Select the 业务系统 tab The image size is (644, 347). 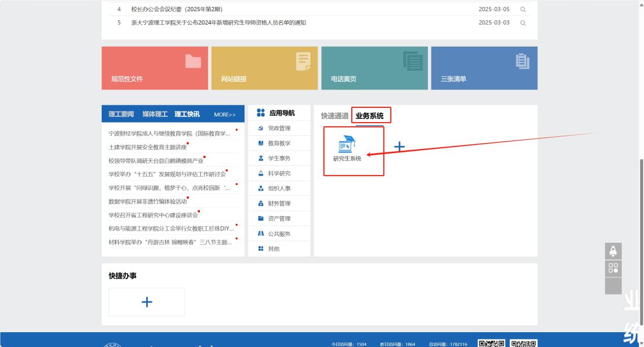point(370,116)
